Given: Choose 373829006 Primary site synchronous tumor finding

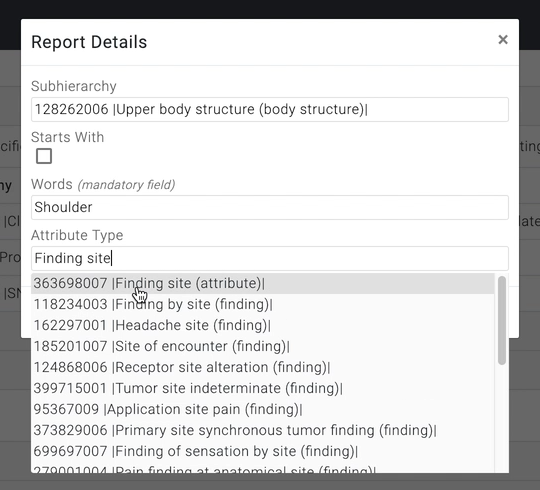Looking at the screenshot, I should click(x=263, y=430).
